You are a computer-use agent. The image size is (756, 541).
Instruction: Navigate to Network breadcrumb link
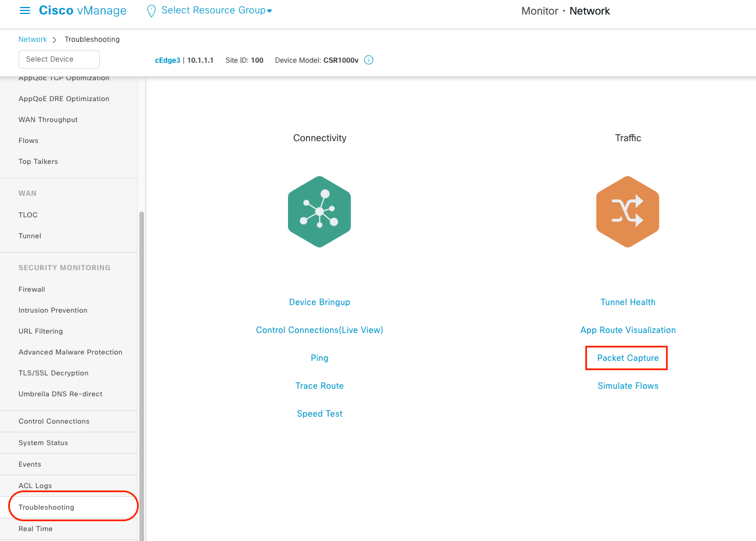33,40
